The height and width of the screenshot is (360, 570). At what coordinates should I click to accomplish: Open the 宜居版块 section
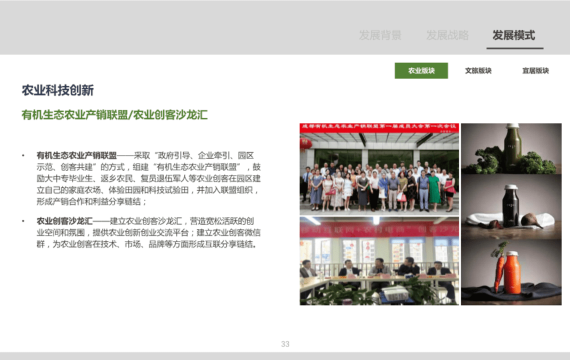point(535,71)
